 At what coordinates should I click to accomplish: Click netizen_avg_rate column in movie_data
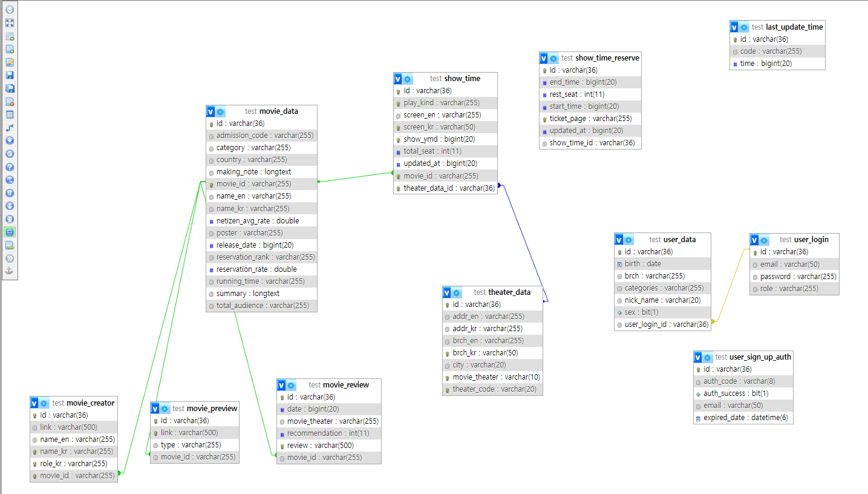pos(261,221)
